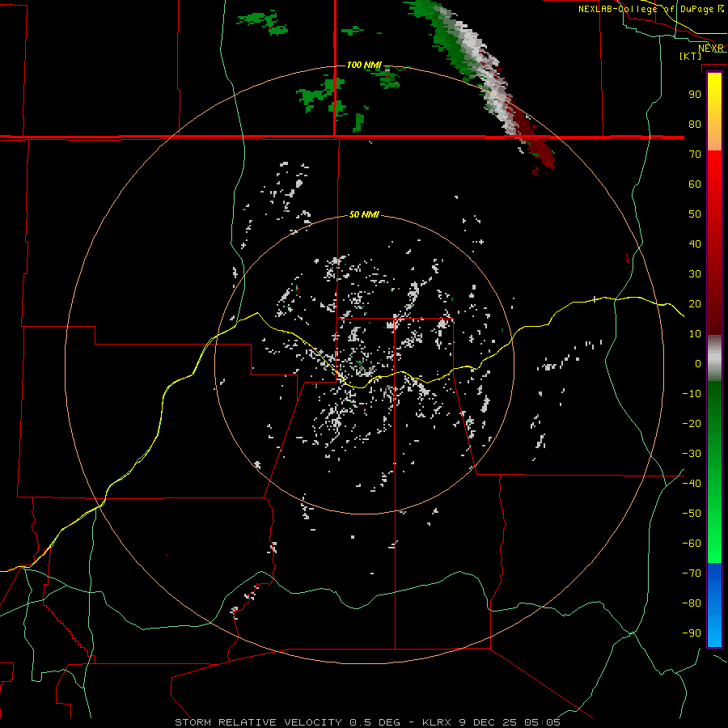The width and height of the screenshot is (728, 728).
Task: Click the 80 value on the velocity scale
Action: [x=695, y=124]
